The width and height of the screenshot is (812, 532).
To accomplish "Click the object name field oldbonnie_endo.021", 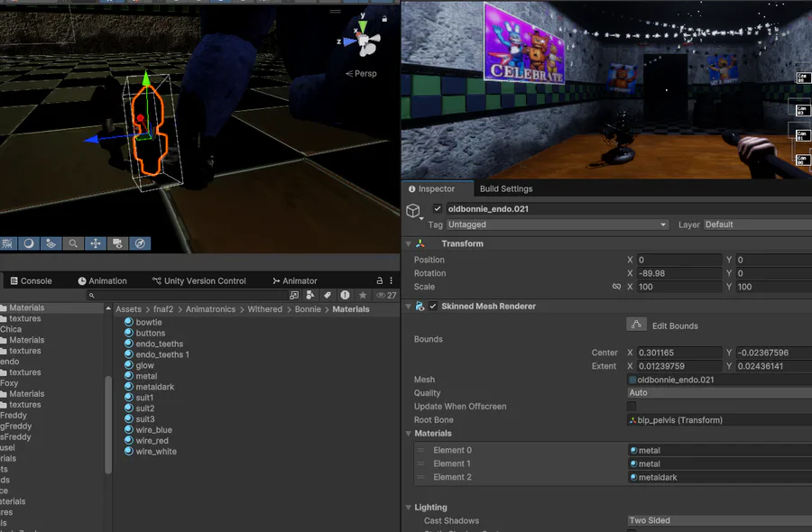I will pos(629,208).
